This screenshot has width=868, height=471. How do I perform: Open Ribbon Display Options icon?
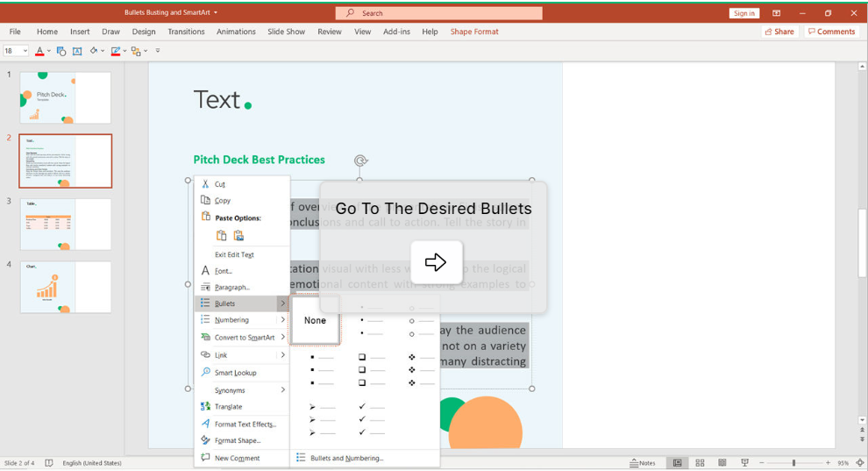777,13
